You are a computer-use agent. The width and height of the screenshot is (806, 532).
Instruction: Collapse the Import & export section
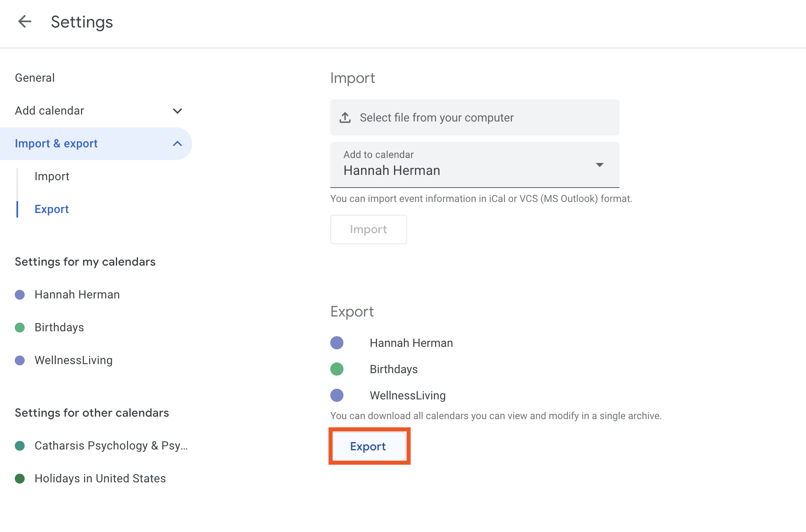pyautogui.click(x=177, y=144)
